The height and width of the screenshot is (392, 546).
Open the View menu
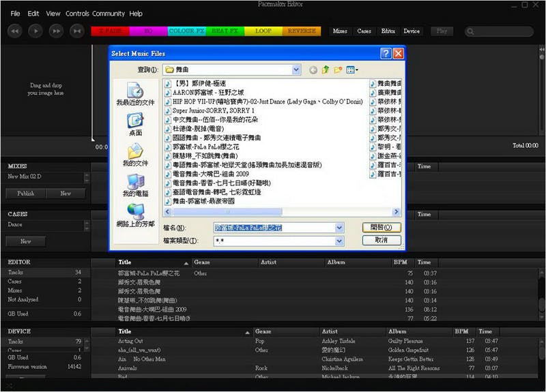(53, 14)
